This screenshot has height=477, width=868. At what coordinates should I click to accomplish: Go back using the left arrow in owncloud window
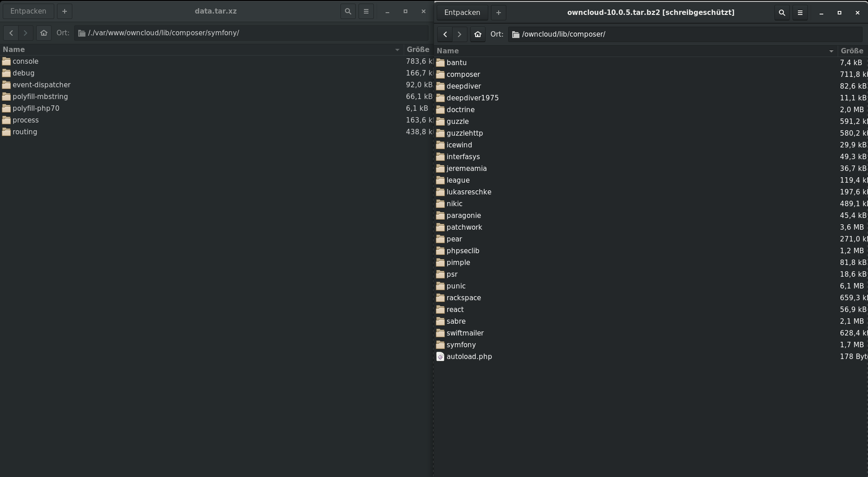444,34
